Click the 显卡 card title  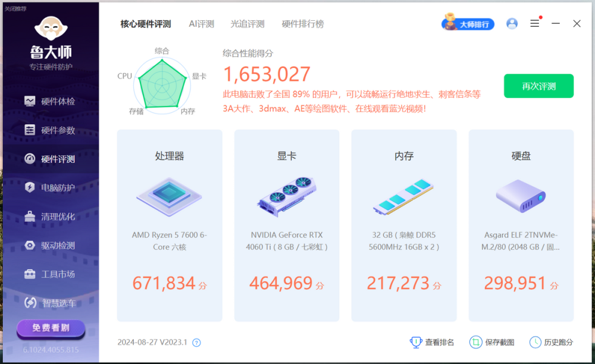coord(287,156)
